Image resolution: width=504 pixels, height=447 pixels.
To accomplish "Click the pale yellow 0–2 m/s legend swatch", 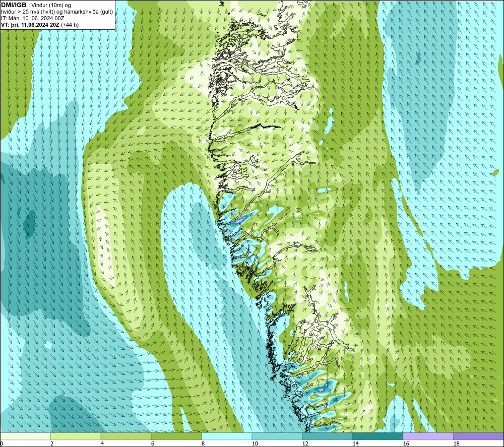I will click(x=25, y=436).
